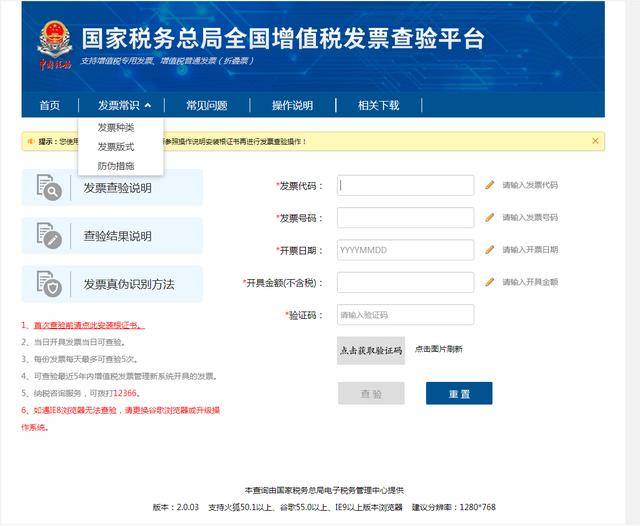Click the 查验结果说明 document pencil icon
640x526 pixels.
pyautogui.click(x=49, y=236)
